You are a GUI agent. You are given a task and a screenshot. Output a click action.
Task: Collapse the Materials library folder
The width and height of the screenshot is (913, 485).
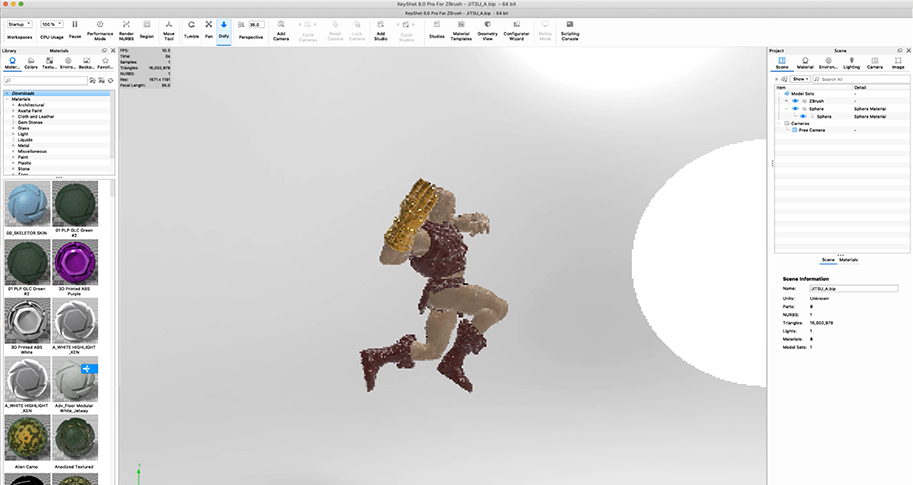[8, 99]
